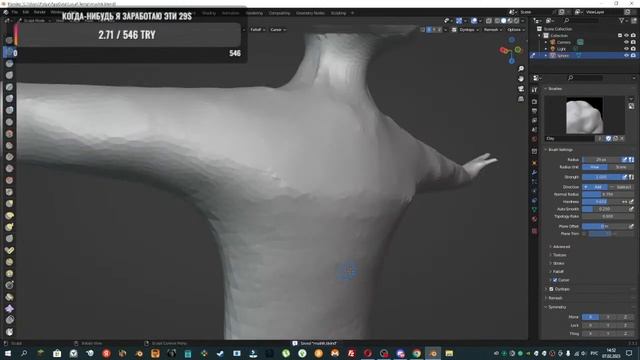This screenshot has height=360, width=640.
Task: Click the Strength slider
Action: click(601, 177)
